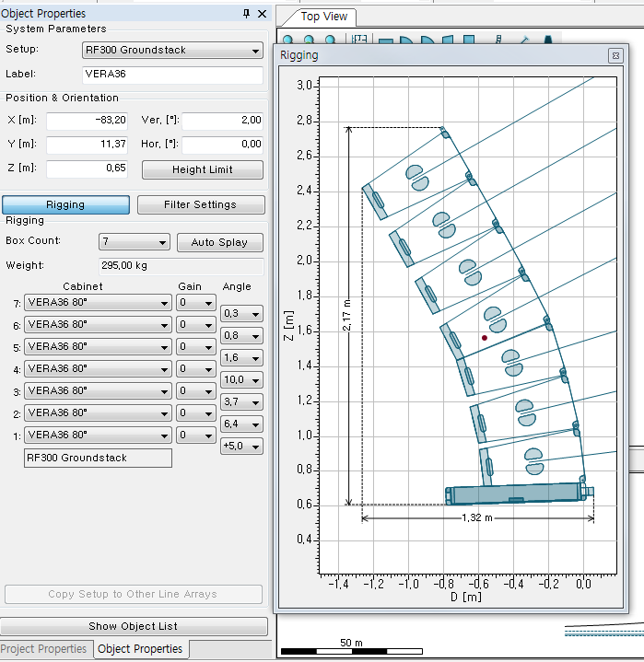Open the Setup dropdown RF300 Groundstack
This screenshot has width=644, height=662.
pyautogui.click(x=172, y=51)
